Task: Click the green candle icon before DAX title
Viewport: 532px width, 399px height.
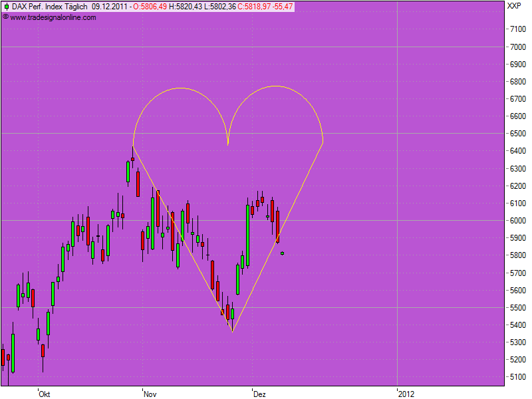Action: tap(7, 7)
